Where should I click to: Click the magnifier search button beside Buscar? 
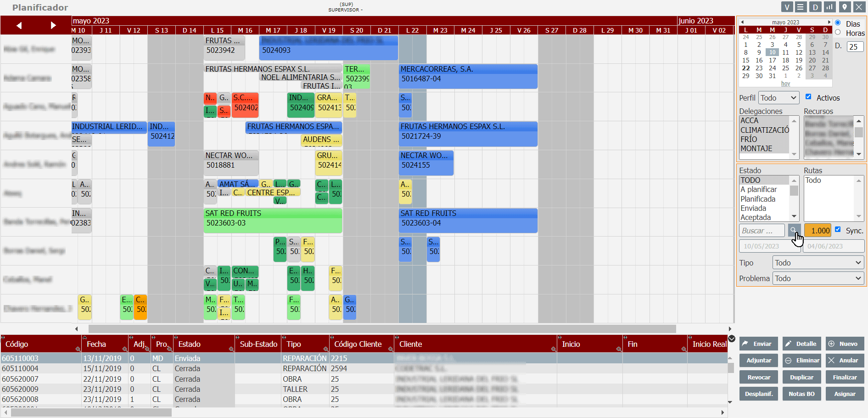coord(794,231)
